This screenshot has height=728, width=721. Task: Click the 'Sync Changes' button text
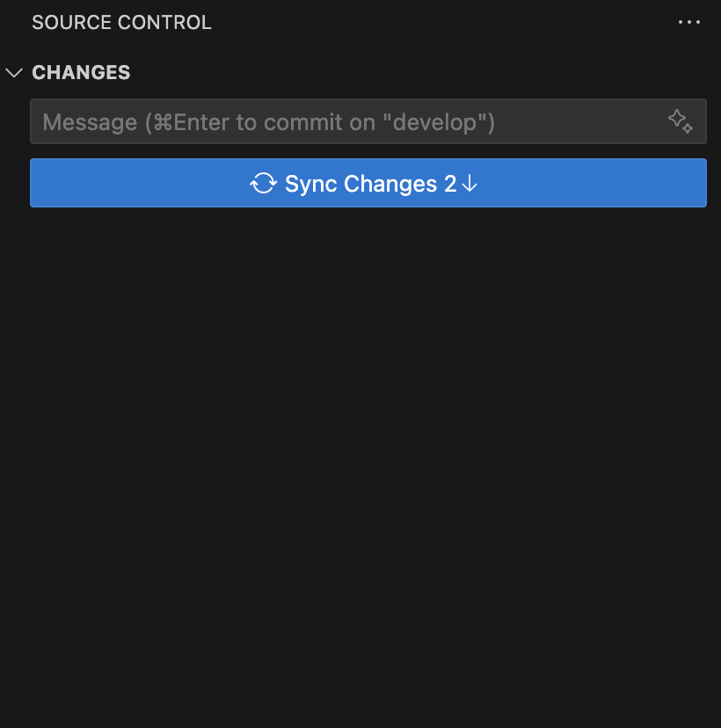click(x=360, y=184)
